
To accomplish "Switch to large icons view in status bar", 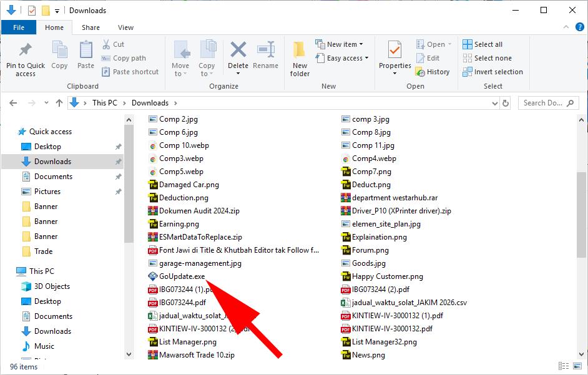I will coord(577,367).
